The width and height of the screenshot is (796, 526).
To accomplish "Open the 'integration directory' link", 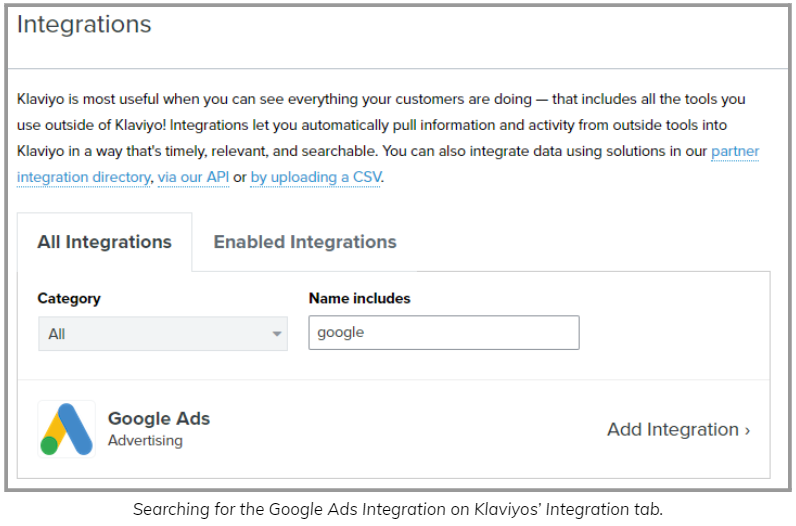I will 84,177.
